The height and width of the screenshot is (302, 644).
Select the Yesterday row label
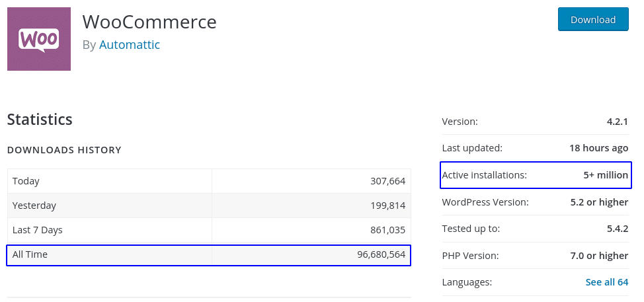pos(34,206)
